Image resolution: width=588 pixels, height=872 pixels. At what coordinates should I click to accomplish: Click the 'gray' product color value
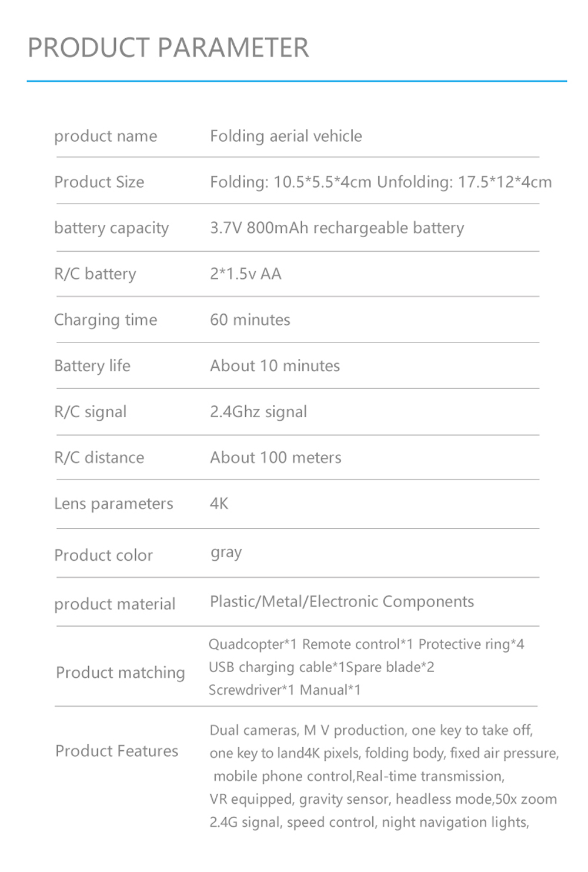point(226,553)
